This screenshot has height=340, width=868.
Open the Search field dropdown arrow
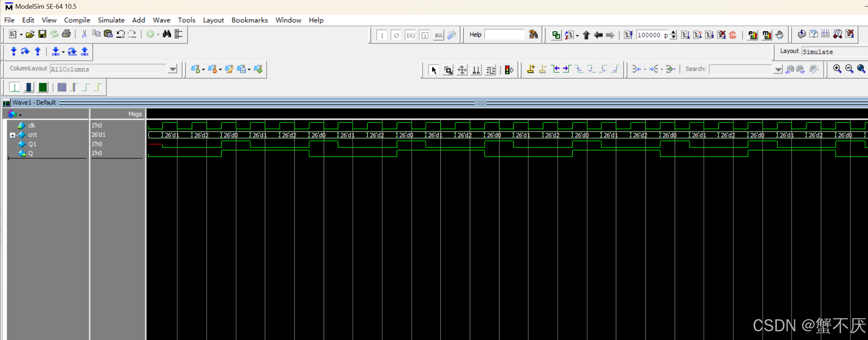778,69
